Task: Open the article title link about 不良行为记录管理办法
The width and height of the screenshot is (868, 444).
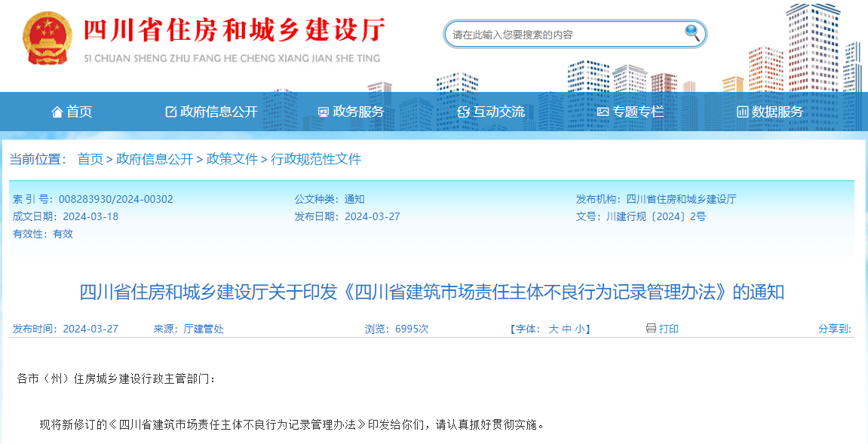Action: tap(434, 292)
